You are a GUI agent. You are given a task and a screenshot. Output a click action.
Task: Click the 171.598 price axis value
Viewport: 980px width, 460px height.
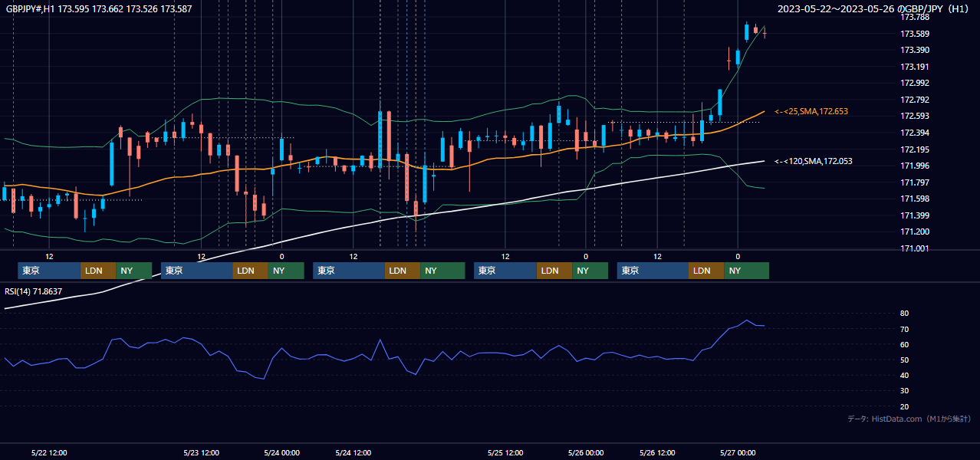914,199
